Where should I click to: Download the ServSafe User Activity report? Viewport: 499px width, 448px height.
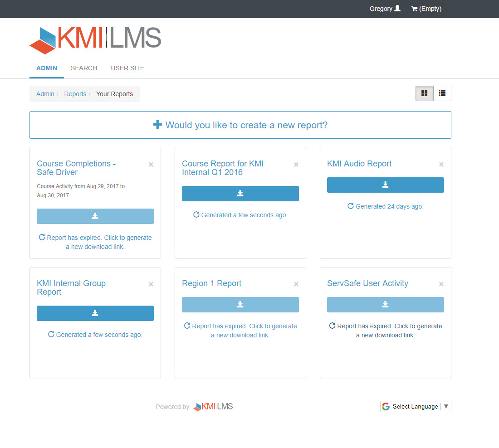(x=386, y=305)
